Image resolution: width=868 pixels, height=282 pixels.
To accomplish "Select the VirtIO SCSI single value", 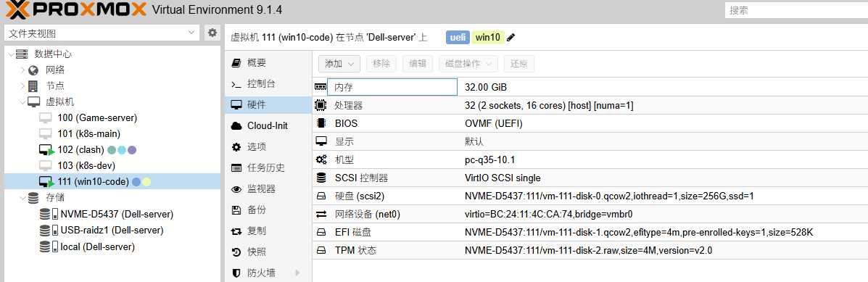I will 503,178.
